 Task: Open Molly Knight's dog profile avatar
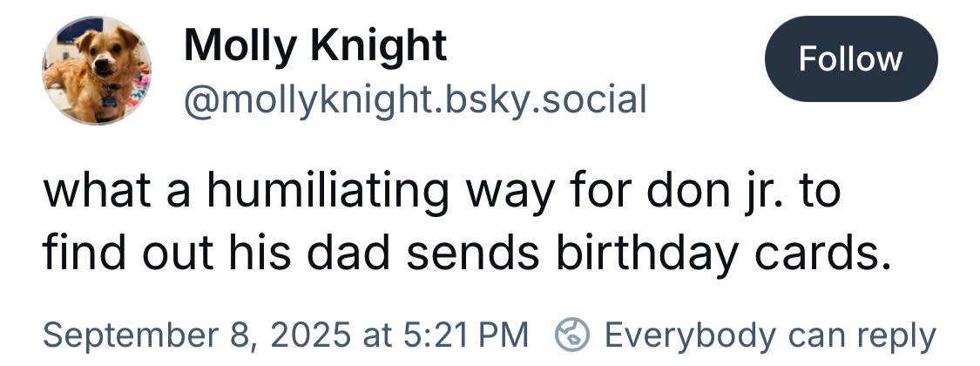point(96,71)
